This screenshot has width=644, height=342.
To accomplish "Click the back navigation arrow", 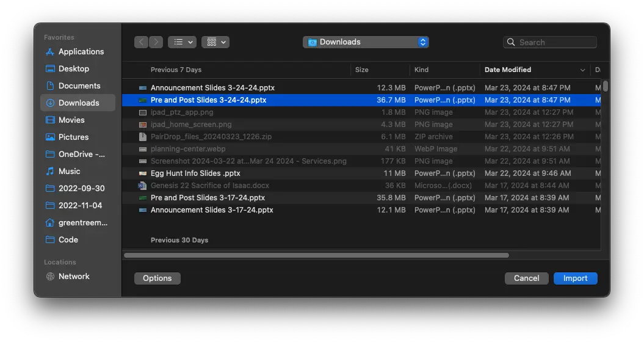I will (142, 42).
